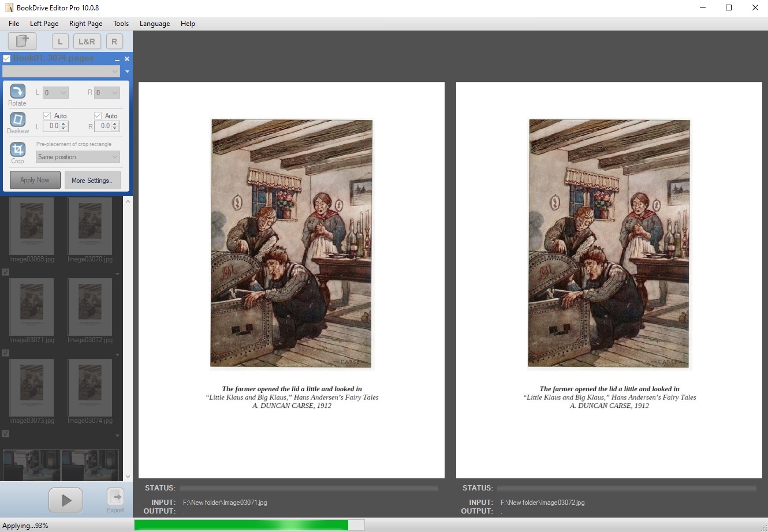The image size is (768, 532).
Task: Open the Language menu
Action: pyautogui.click(x=155, y=24)
